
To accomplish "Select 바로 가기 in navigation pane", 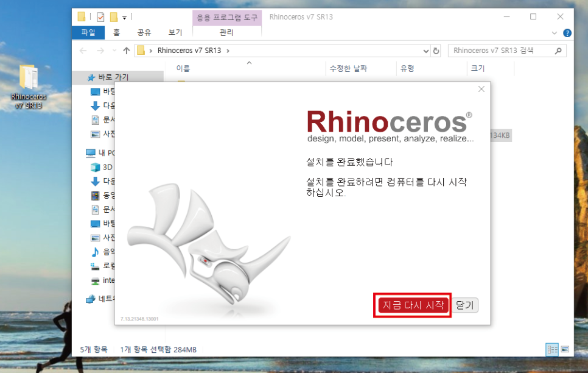I will [113, 77].
